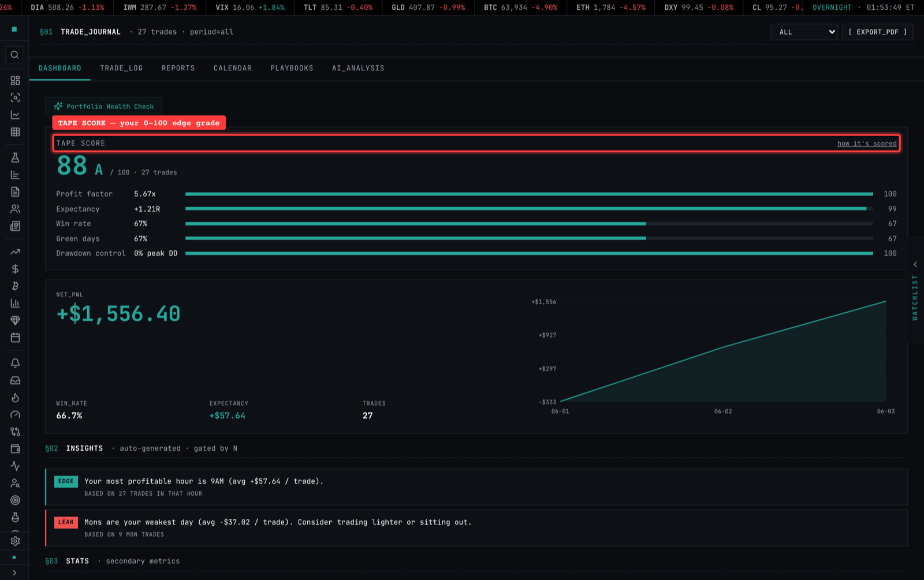This screenshot has width=924, height=580.
Task: Click the LEAK insight about Mons
Action: pos(476,528)
